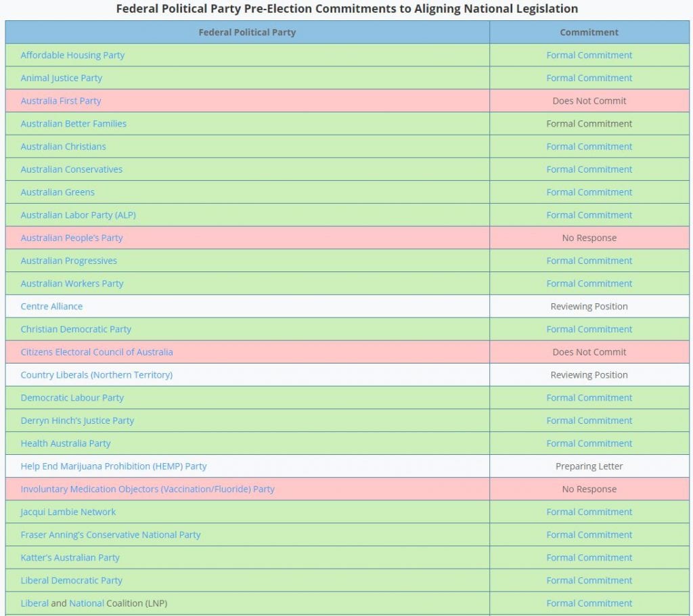The width and height of the screenshot is (693, 616).
Task: Open the Country Liberals (Northern Territory) link
Action: coord(97,375)
